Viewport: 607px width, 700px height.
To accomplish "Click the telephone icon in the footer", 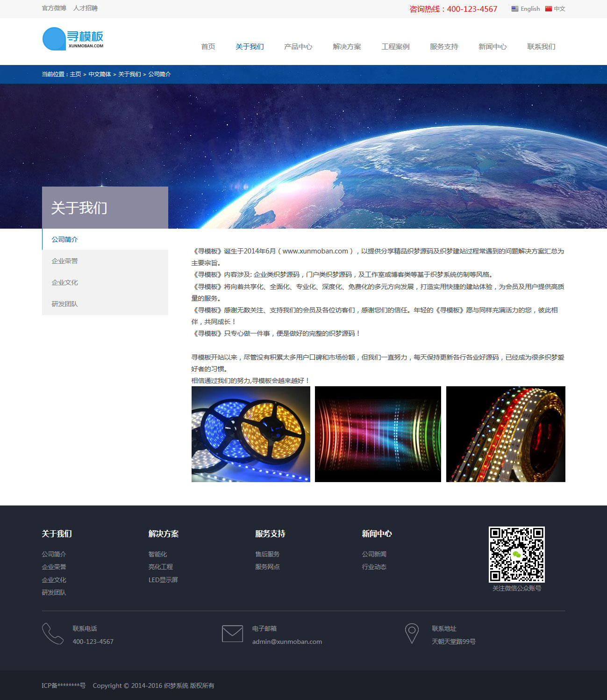I will [52, 634].
